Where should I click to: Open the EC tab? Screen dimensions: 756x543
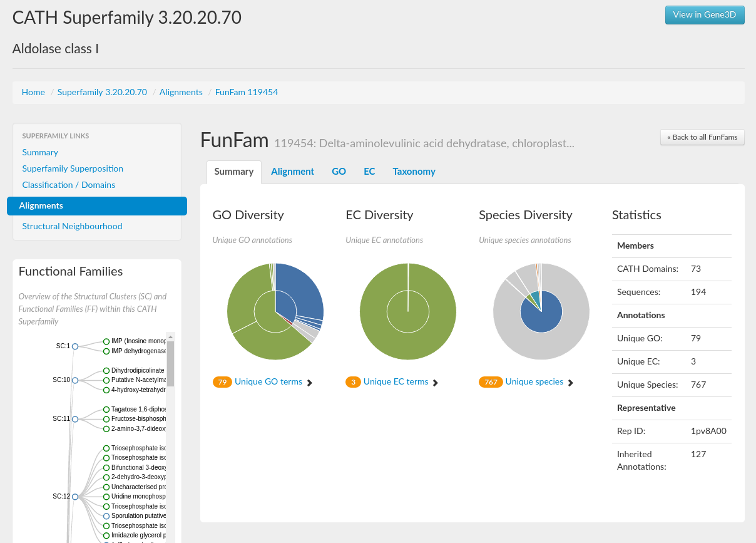point(369,172)
